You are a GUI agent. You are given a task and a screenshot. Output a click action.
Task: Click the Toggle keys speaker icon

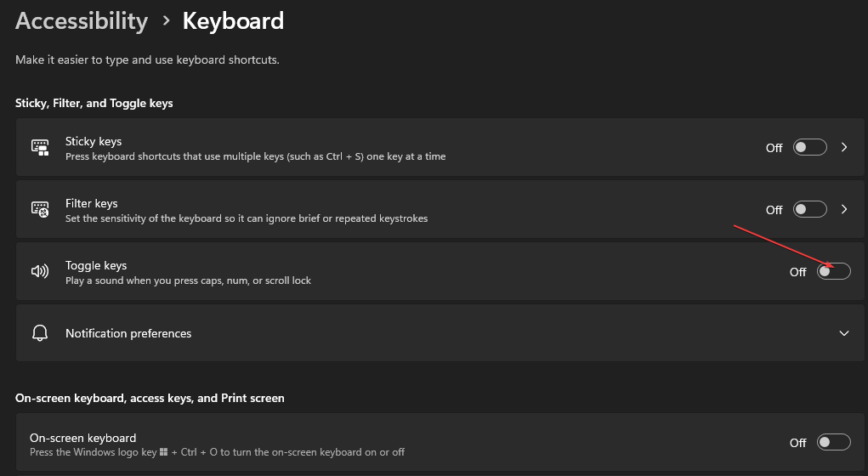click(40, 272)
